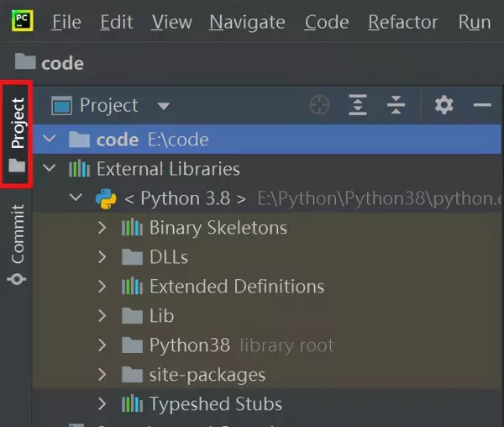Click the DLLs folder icon
This screenshot has width=504, height=427.
pyautogui.click(x=132, y=256)
